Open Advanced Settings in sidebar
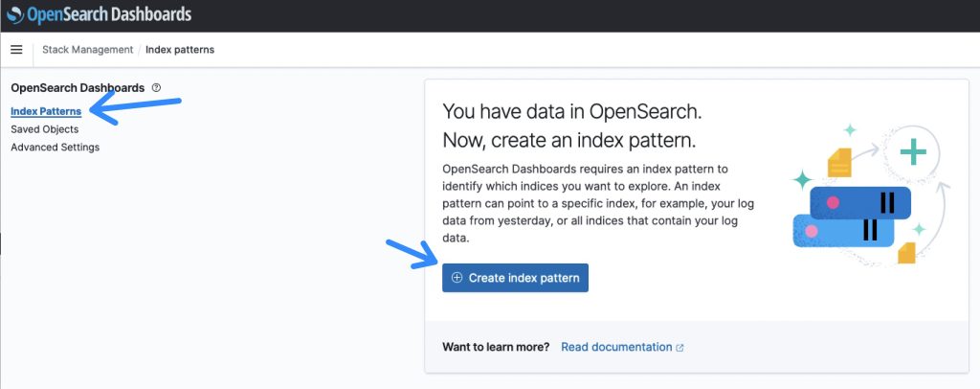 click(x=55, y=148)
